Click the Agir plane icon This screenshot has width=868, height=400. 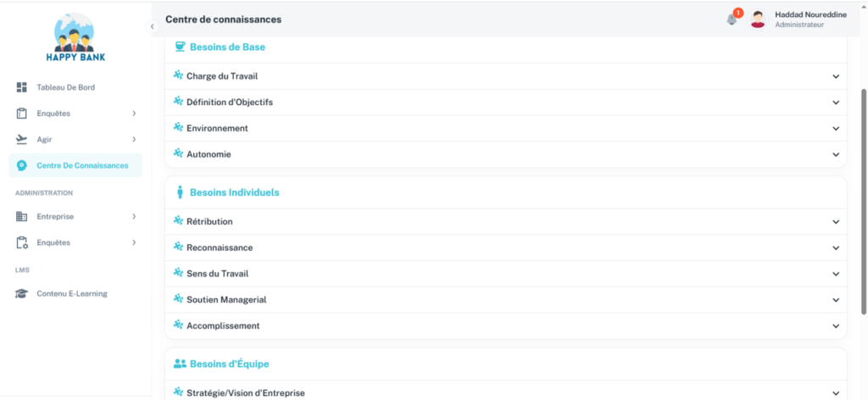click(22, 139)
